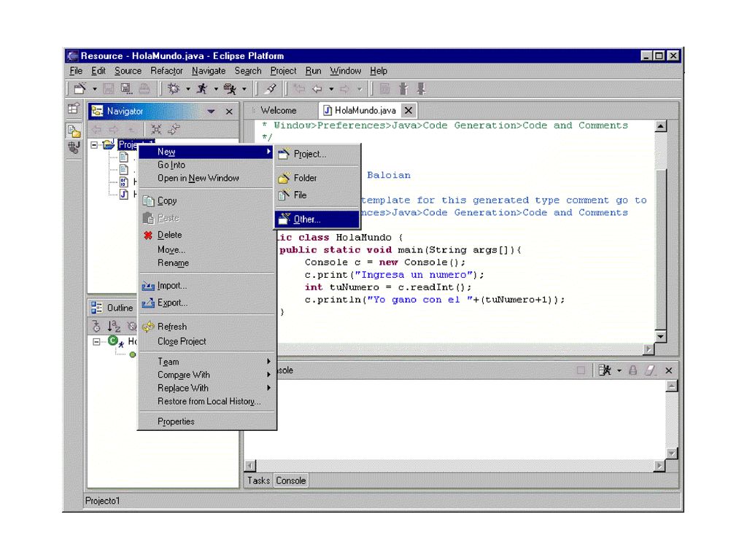The image size is (747, 560).
Task: Click editor vertical scrollbar up arrow
Action: [x=660, y=126]
